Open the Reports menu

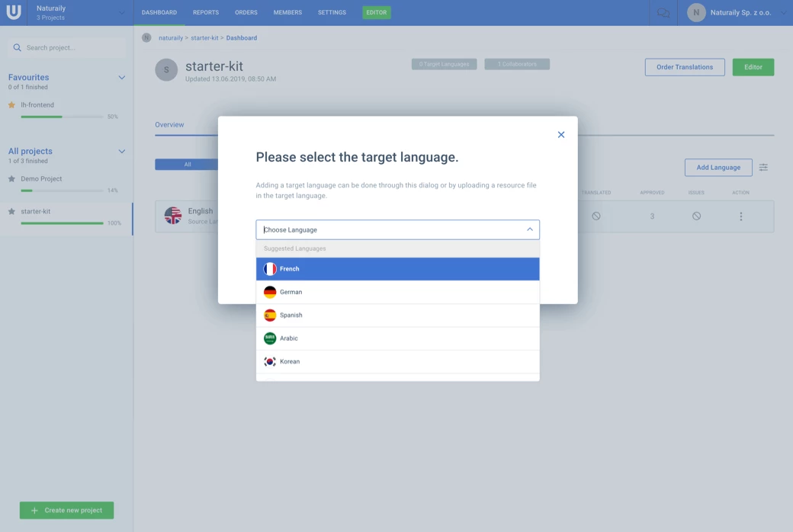(206, 13)
